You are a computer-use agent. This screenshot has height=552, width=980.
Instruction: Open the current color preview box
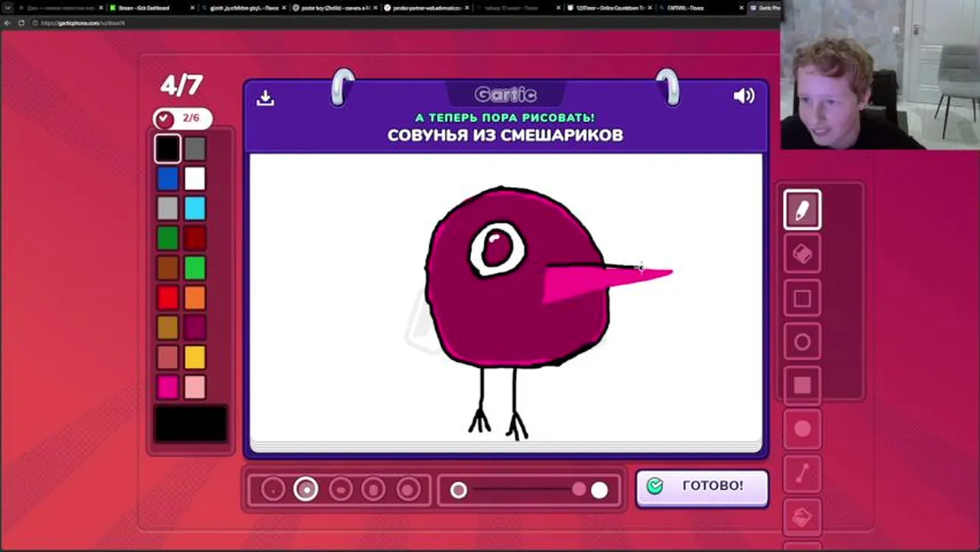191,424
